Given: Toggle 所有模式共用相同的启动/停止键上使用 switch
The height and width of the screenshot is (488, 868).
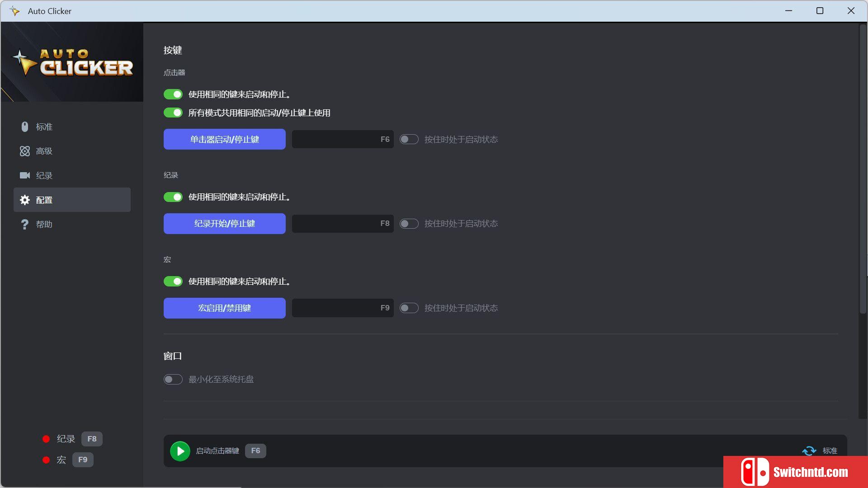Looking at the screenshot, I should click(173, 113).
